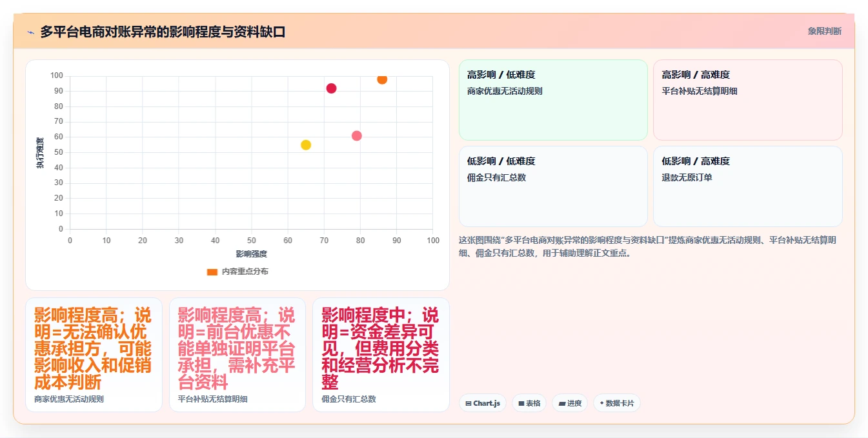Click the 表格 tag chip

(x=529, y=403)
